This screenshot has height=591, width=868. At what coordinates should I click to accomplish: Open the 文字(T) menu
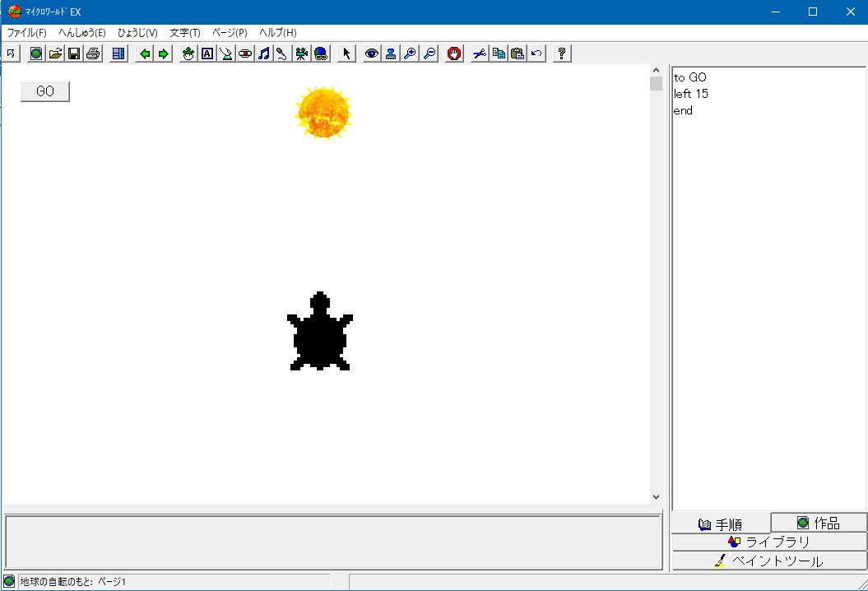coord(185,33)
